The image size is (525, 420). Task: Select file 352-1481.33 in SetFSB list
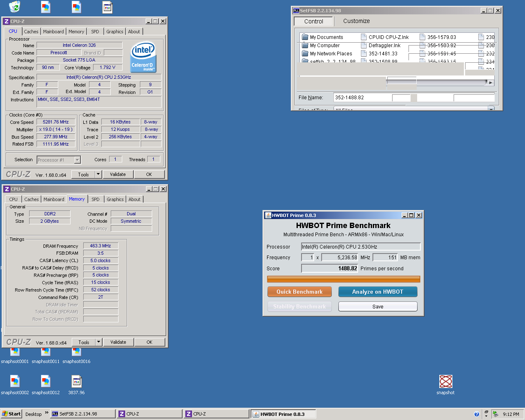379,54
